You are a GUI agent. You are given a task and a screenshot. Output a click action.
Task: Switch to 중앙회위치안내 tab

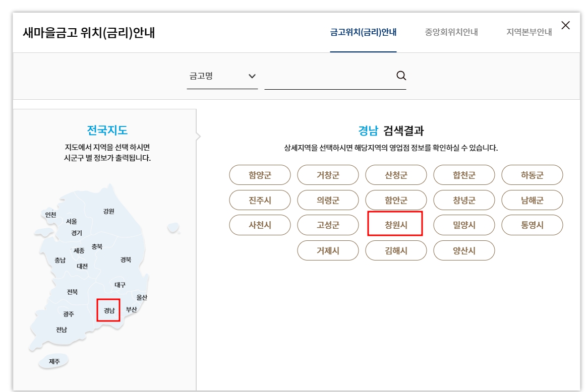pyautogui.click(x=451, y=32)
